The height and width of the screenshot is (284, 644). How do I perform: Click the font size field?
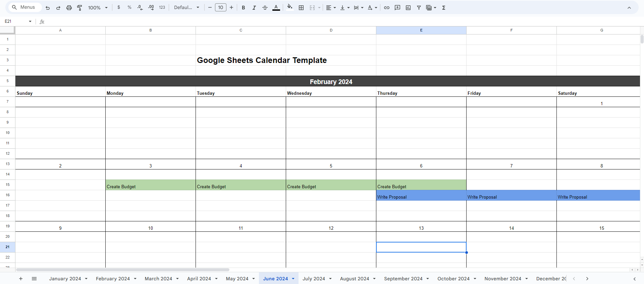click(x=221, y=7)
